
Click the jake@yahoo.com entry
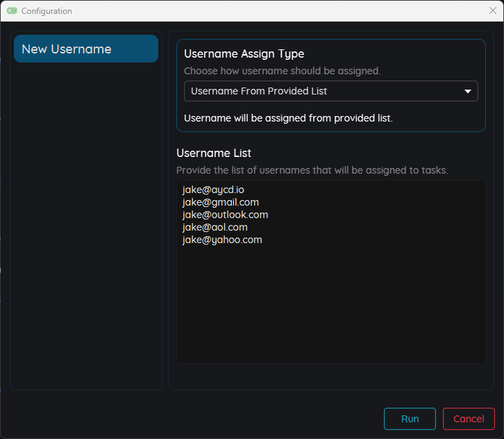click(222, 240)
